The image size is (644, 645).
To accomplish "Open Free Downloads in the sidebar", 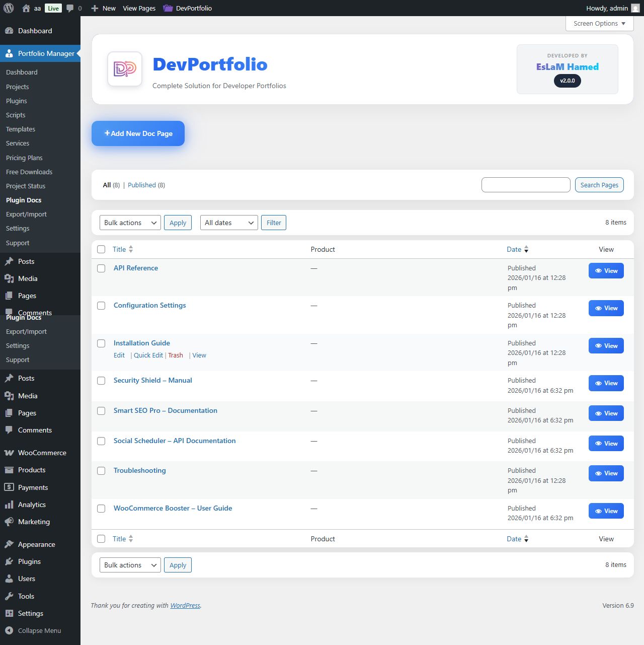I will click(29, 172).
